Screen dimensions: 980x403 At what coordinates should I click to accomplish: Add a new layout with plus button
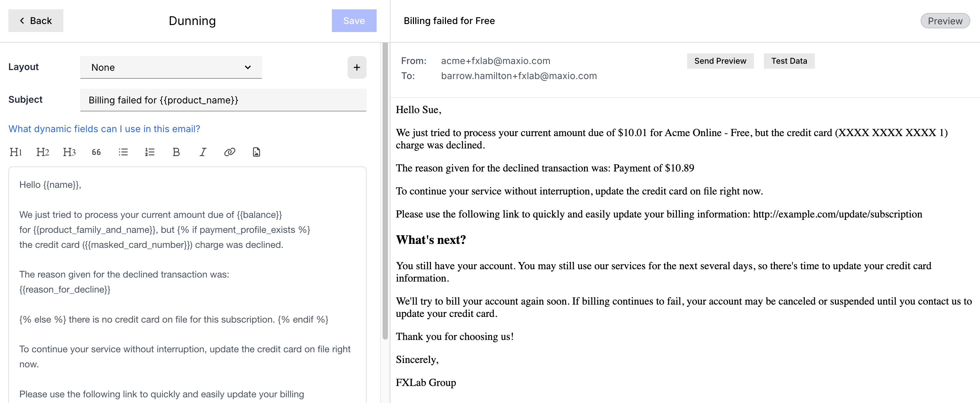click(x=357, y=67)
